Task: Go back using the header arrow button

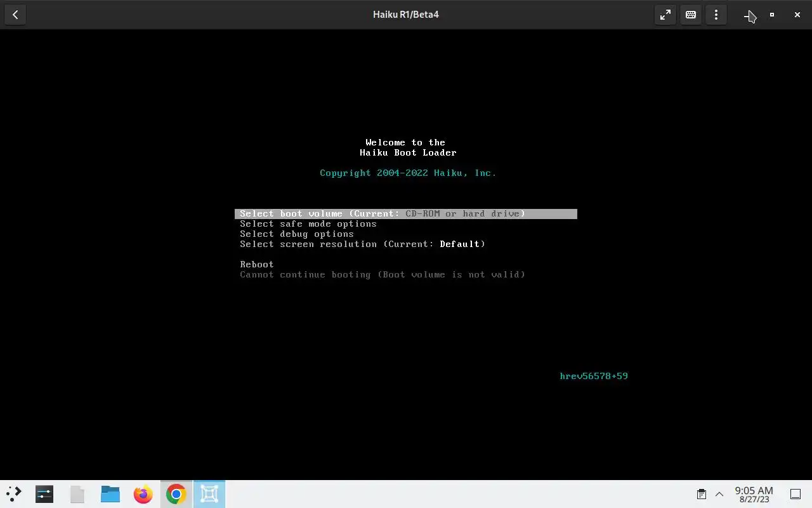Action: point(15,15)
